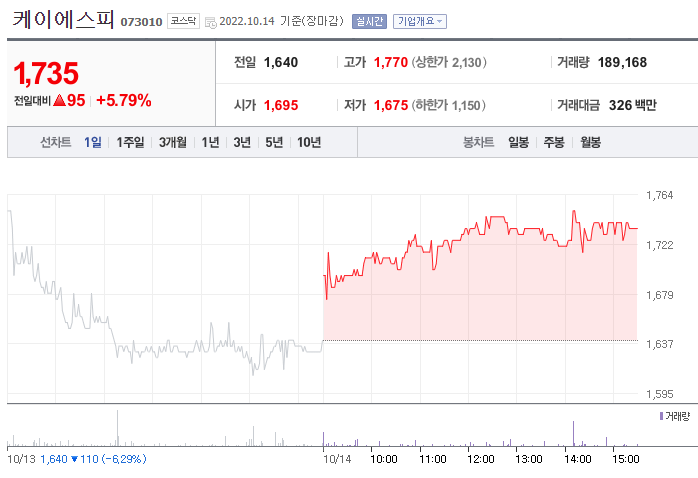Click the 11:00 time axis label

click(433, 459)
